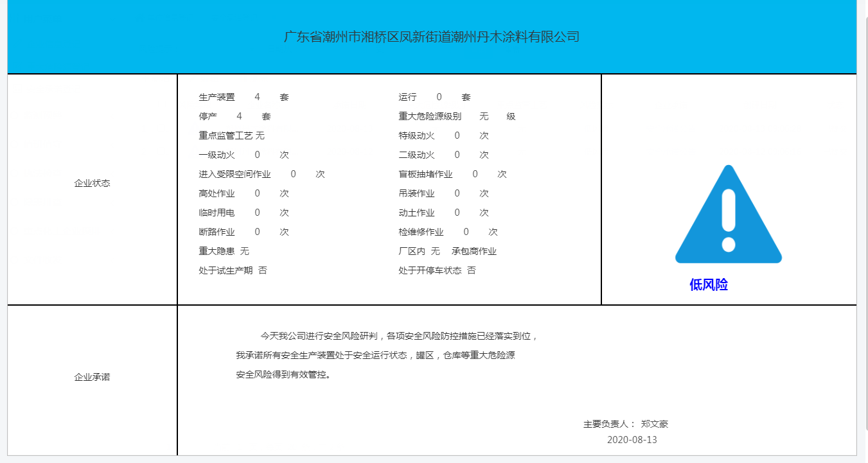Select the 企业状态 row label
This screenshot has height=463, width=868.
[92, 183]
